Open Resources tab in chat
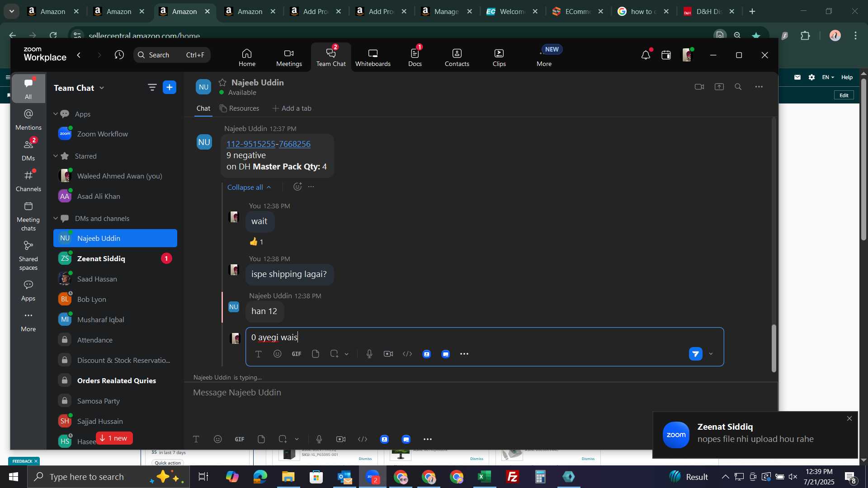 pos(239,108)
